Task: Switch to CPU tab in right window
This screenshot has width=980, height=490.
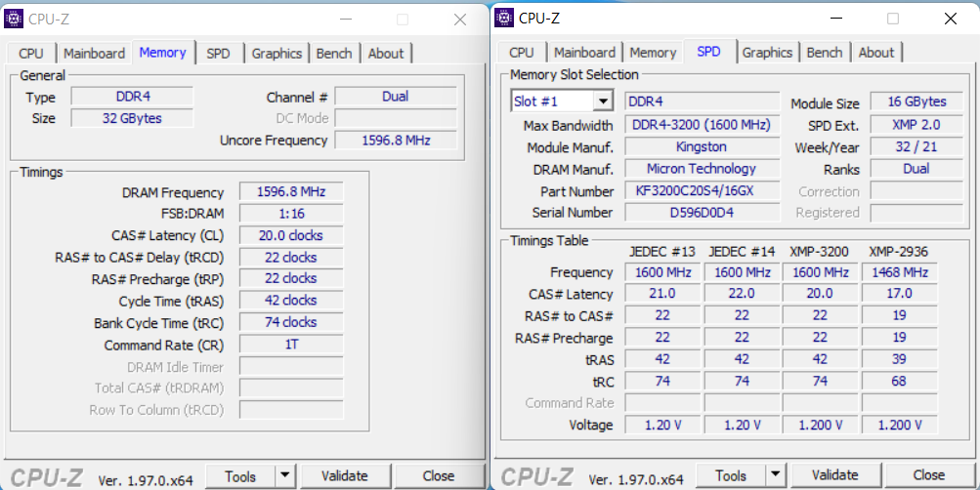Action: (x=522, y=53)
